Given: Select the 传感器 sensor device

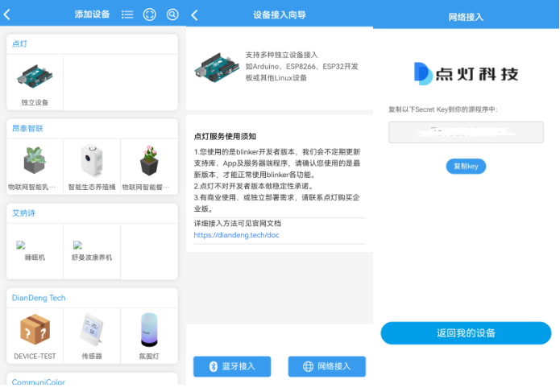Looking at the screenshot, I should click(x=92, y=335).
